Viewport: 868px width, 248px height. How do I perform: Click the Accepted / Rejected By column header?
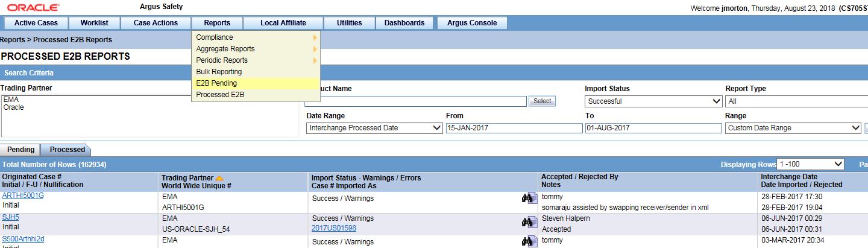click(x=580, y=177)
